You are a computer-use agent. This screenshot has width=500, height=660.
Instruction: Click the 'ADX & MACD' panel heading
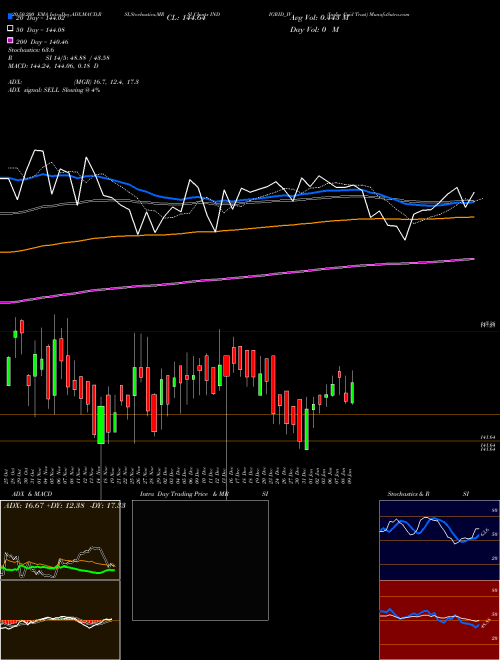tap(32, 494)
